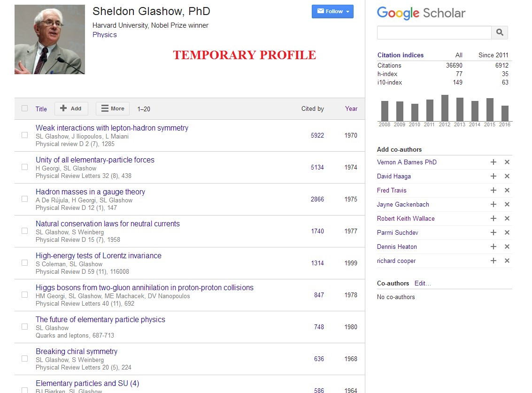Add richard cooper as co-author
This screenshot has height=393, width=532.
[x=493, y=261]
